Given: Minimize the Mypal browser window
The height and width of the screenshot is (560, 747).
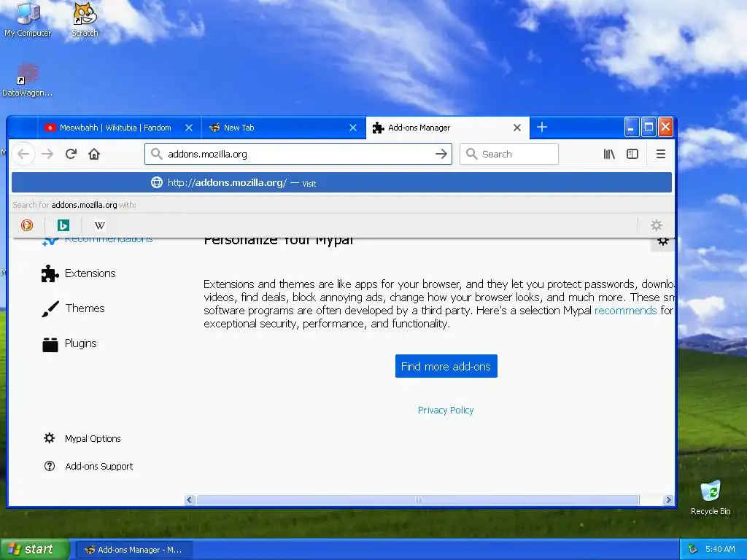Looking at the screenshot, I should 631,127.
